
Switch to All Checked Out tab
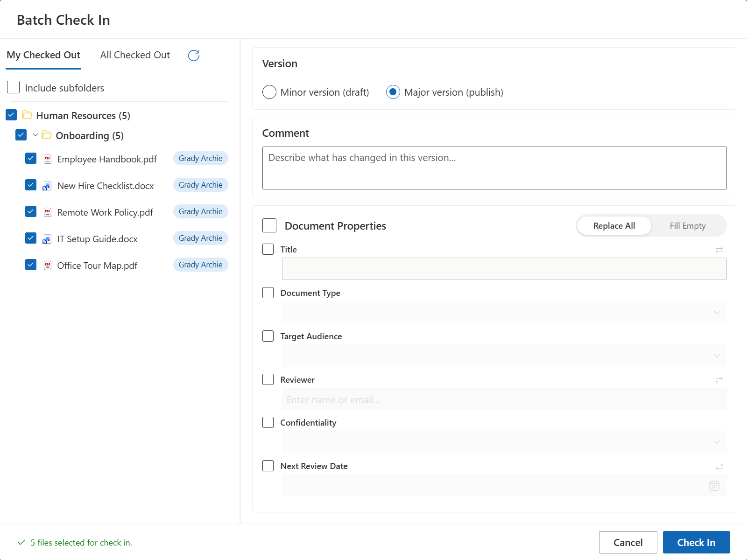point(135,55)
